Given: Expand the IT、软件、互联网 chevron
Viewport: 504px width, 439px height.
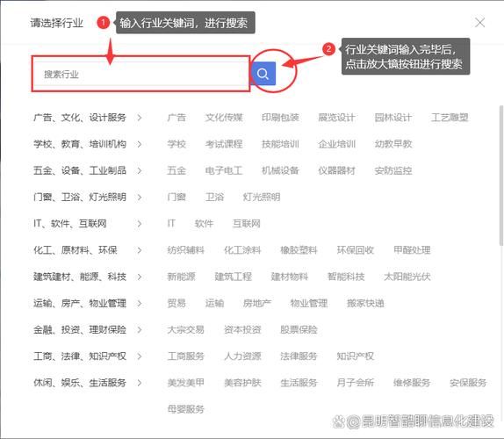Looking at the screenshot, I should [x=140, y=224].
